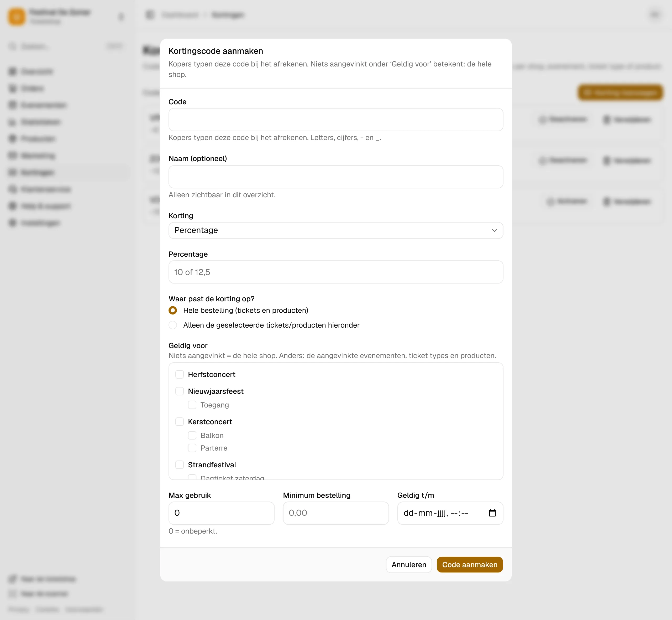Screen dimensions: 672x620
Task: Tick the Strandfestival checkbox
Action: click(180, 465)
